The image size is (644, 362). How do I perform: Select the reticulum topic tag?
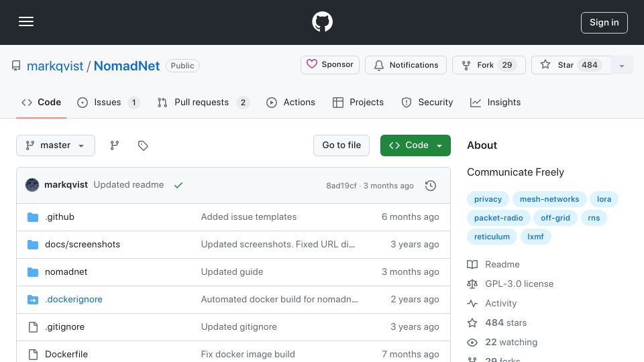point(492,237)
